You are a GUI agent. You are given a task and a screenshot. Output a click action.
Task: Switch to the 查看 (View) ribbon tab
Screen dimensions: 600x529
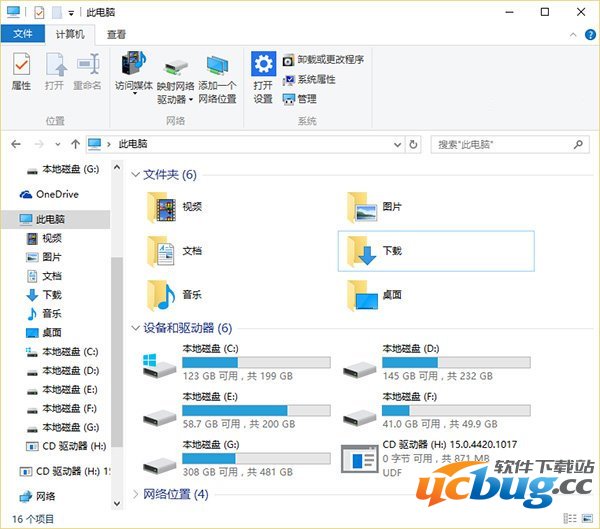pyautogui.click(x=116, y=33)
